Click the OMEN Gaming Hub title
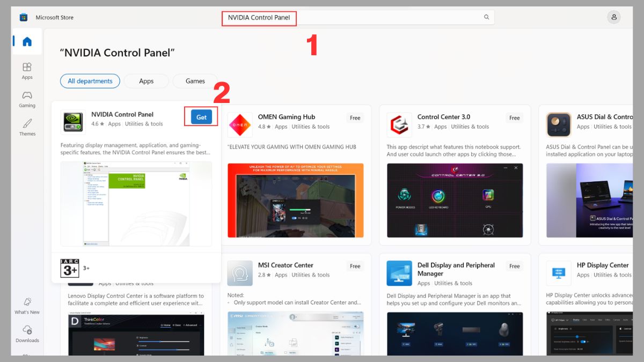Viewport: 644px width, 362px height. coord(287,117)
